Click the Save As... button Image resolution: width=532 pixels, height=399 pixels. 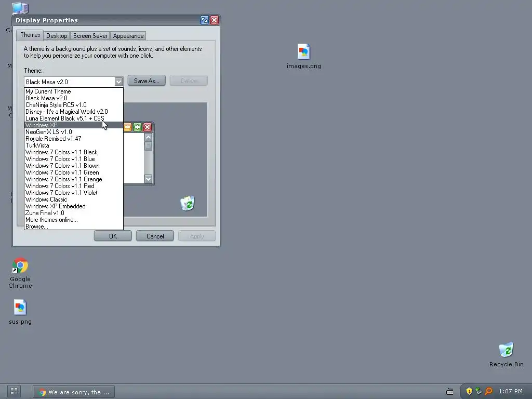[x=147, y=81]
